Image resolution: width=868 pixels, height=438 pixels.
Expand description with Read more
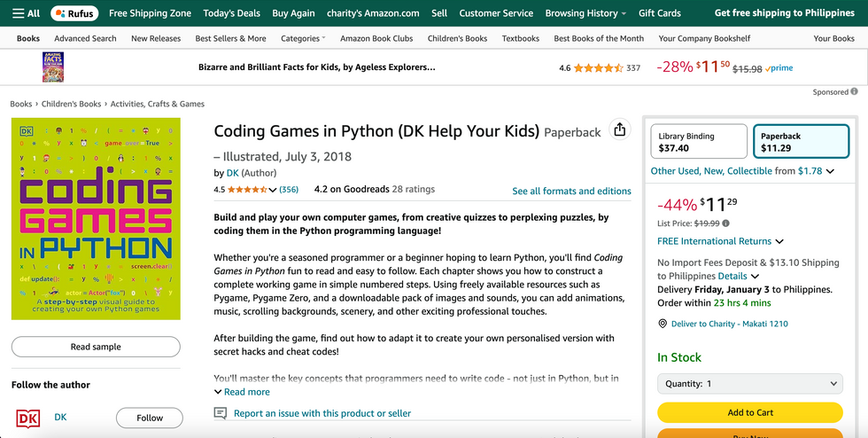tap(242, 392)
